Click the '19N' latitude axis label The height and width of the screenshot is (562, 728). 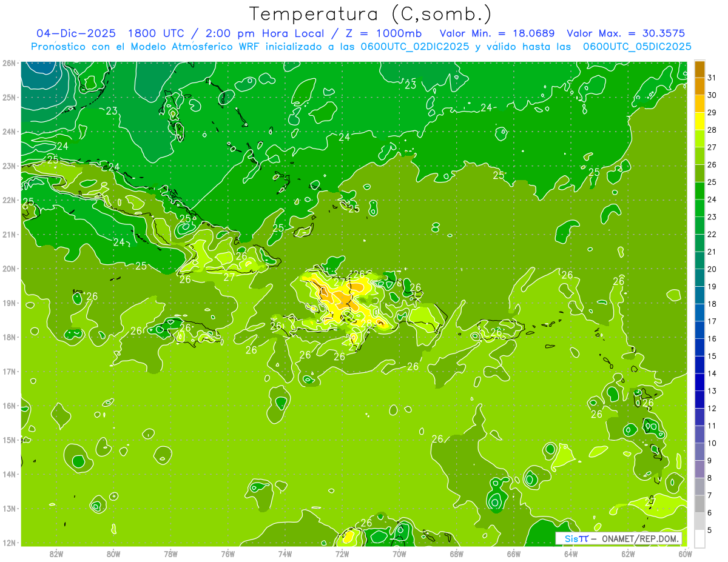(8, 303)
